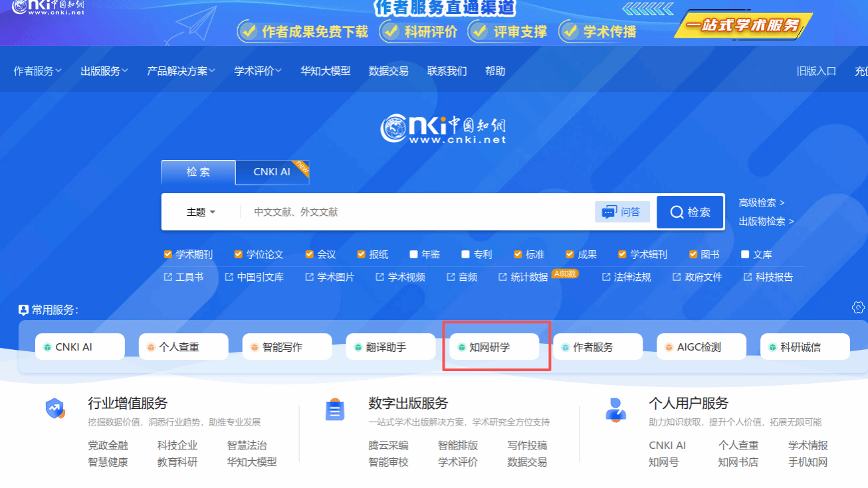The image size is (868, 488).
Task: Click the magnifier 检索 search button
Action: [690, 212]
